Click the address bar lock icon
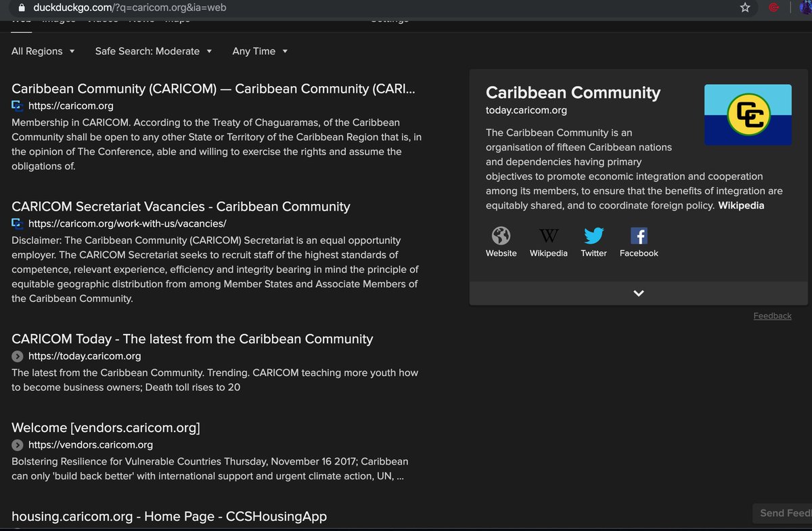 pos(22,8)
